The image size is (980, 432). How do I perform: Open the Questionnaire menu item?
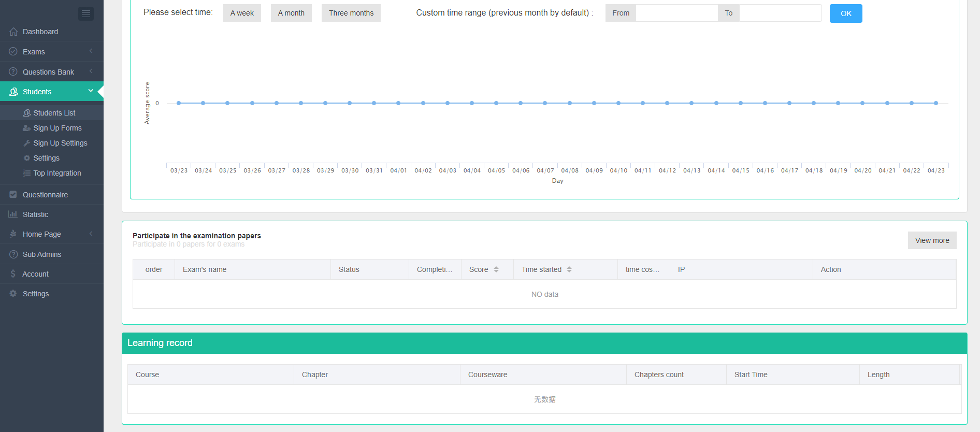[x=52, y=195]
